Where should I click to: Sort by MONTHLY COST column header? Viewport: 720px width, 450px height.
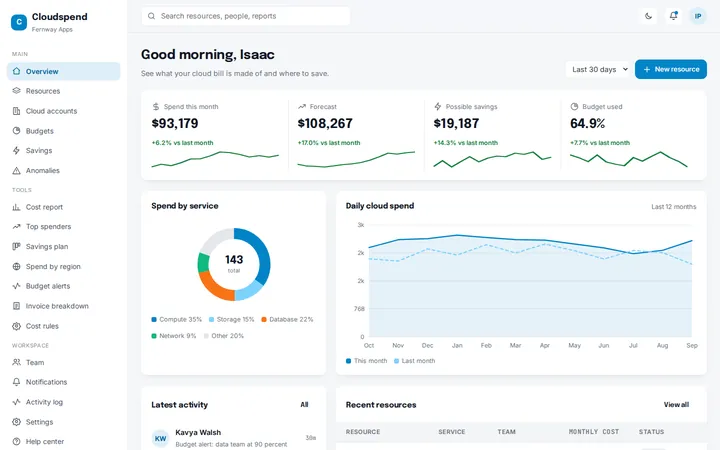pyautogui.click(x=594, y=432)
